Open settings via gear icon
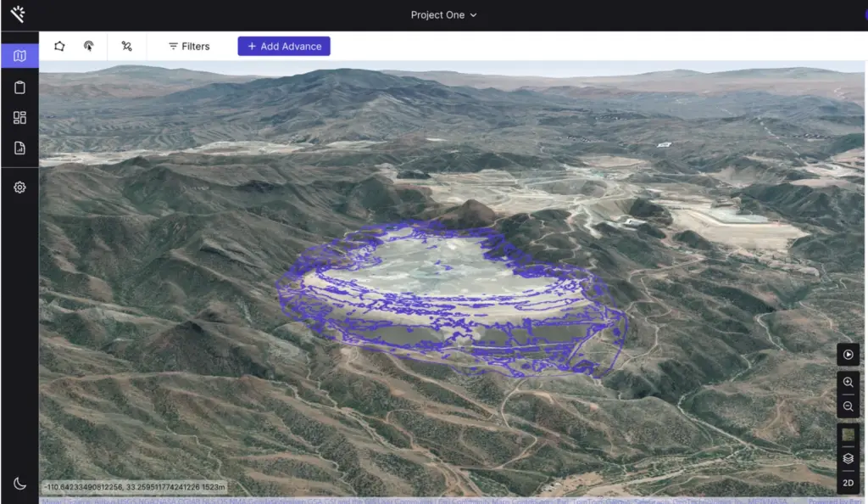Viewport: 868px width, 504px height. [x=19, y=188]
